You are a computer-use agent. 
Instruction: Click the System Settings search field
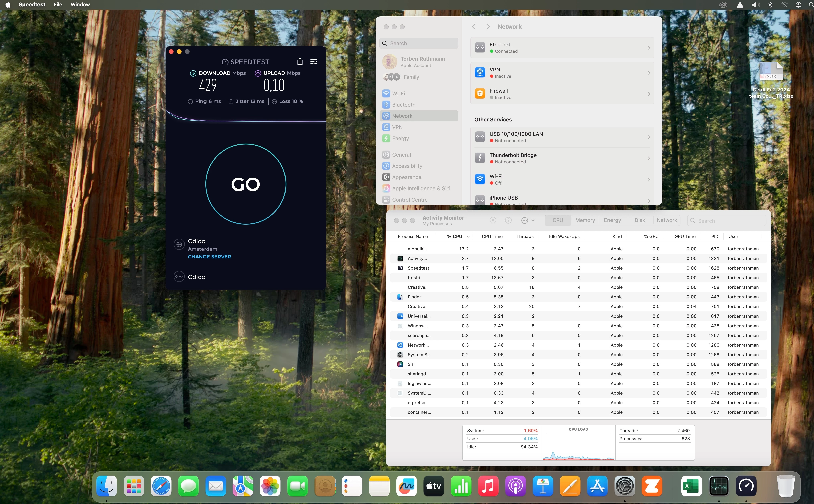click(419, 43)
